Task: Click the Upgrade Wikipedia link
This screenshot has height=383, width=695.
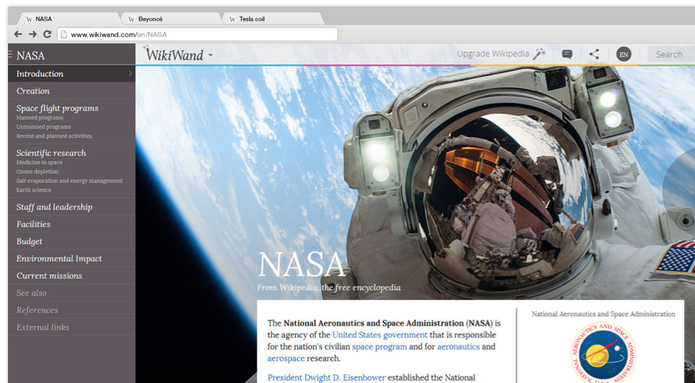Action: tap(493, 54)
